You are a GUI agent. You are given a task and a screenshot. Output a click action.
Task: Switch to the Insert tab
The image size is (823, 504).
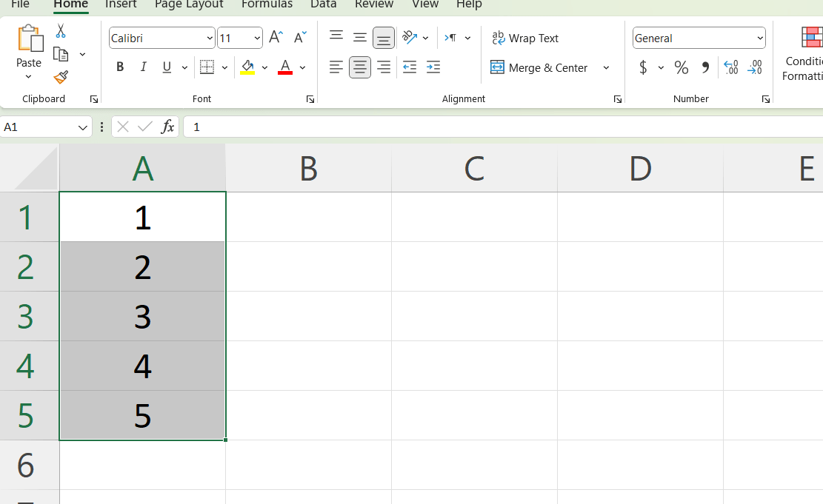coord(121,4)
